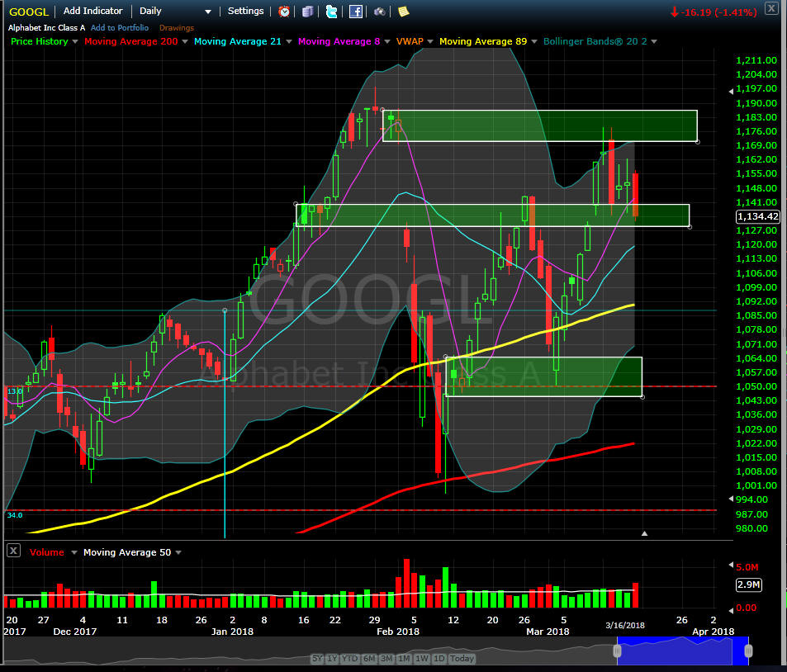
Task: Click the Moving Average 200 label
Action: tap(131, 41)
